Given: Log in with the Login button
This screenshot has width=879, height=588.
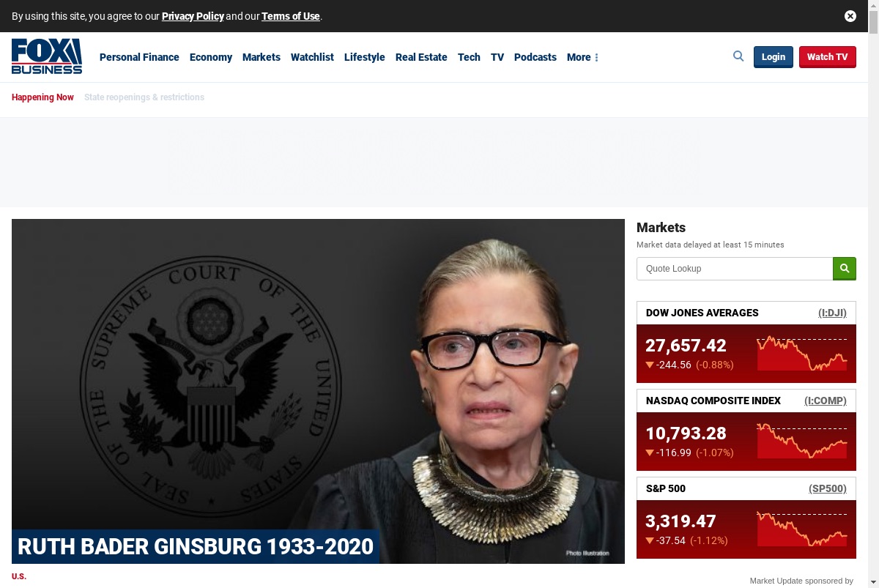Looking at the screenshot, I should (x=774, y=57).
